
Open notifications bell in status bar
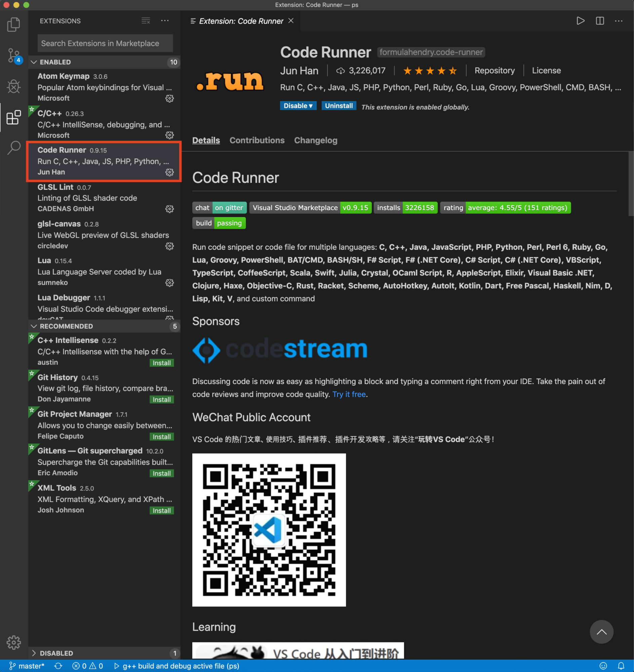[x=621, y=666]
